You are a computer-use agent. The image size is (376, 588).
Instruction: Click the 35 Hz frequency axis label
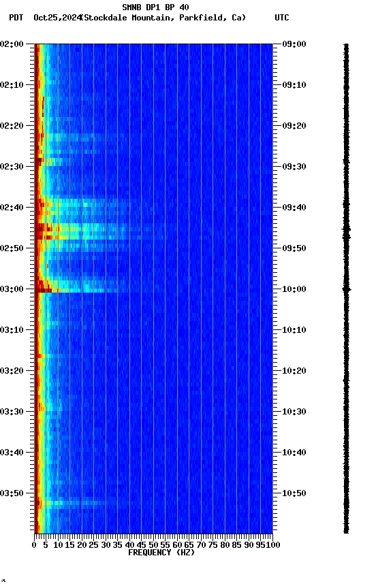click(117, 545)
